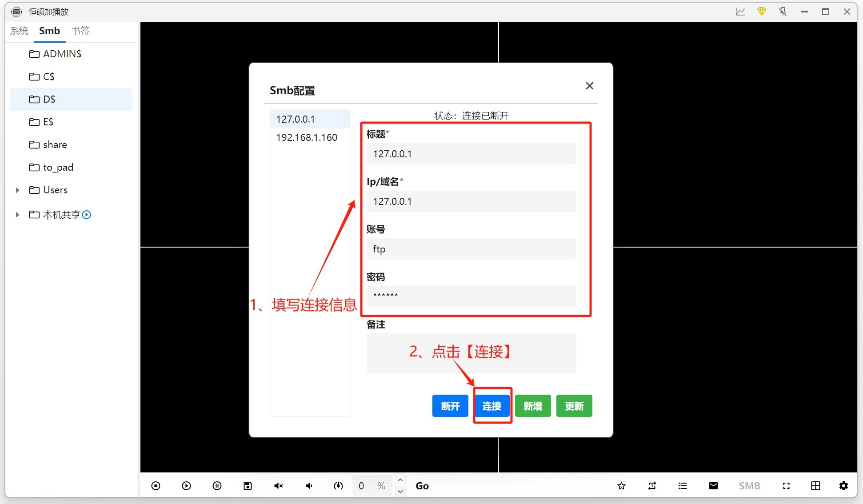
Task: Open the message/mail panel
Action: coord(713,486)
